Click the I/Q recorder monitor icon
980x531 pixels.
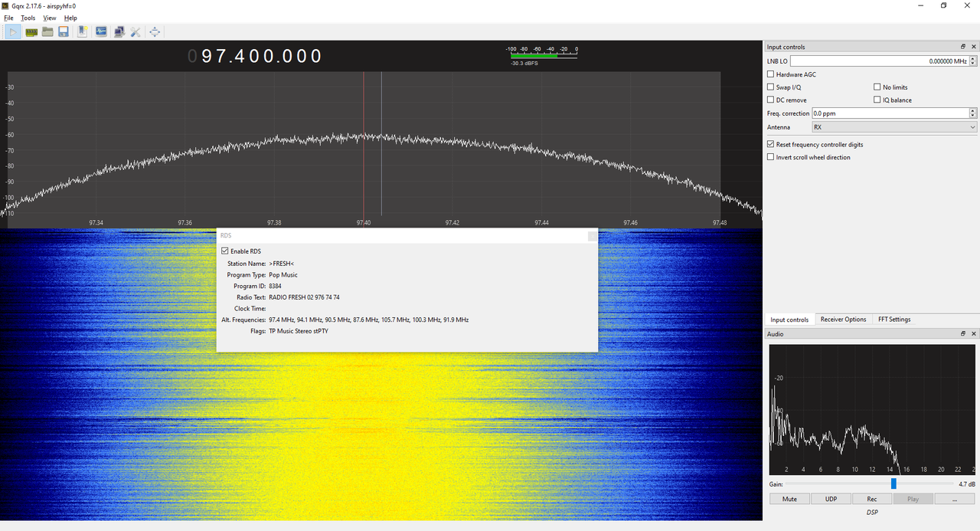tap(101, 31)
